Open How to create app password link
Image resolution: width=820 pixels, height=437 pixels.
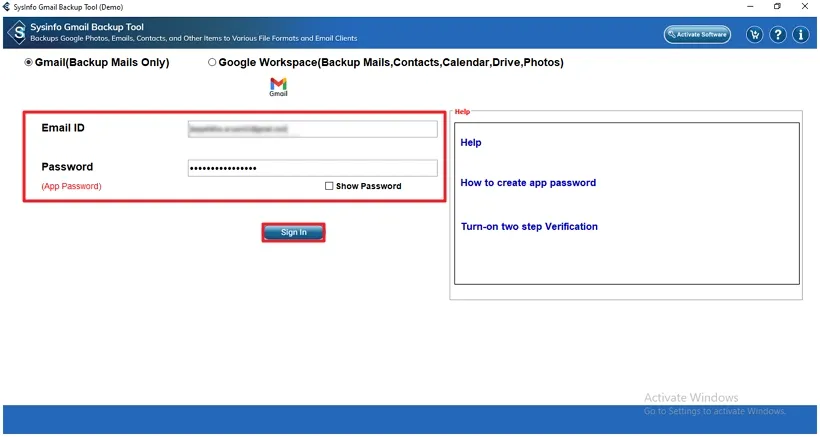(x=528, y=183)
